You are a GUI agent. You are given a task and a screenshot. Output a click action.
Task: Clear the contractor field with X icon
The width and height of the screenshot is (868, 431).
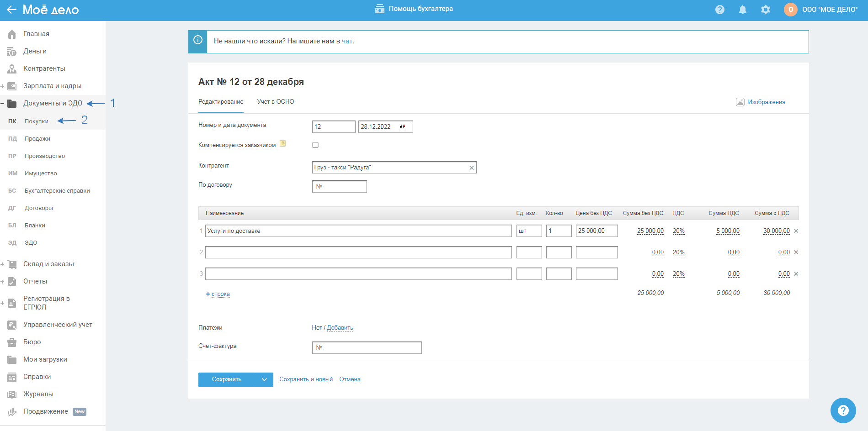click(471, 168)
